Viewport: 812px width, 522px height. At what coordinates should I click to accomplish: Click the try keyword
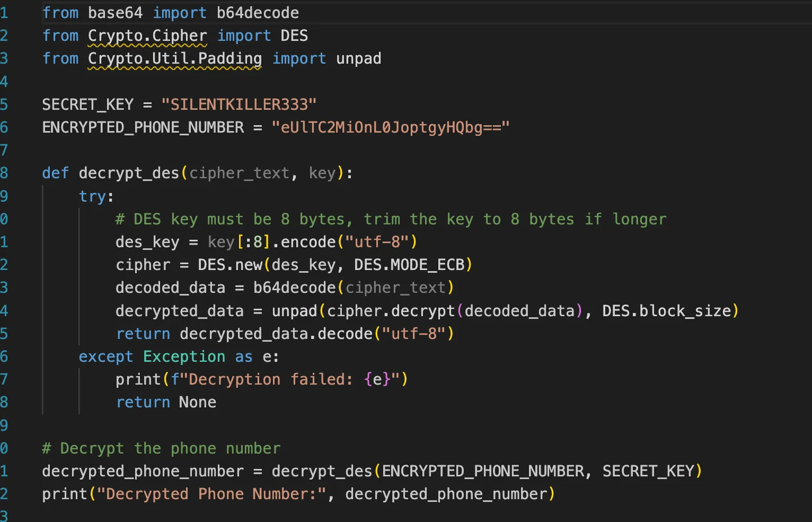[x=91, y=196]
